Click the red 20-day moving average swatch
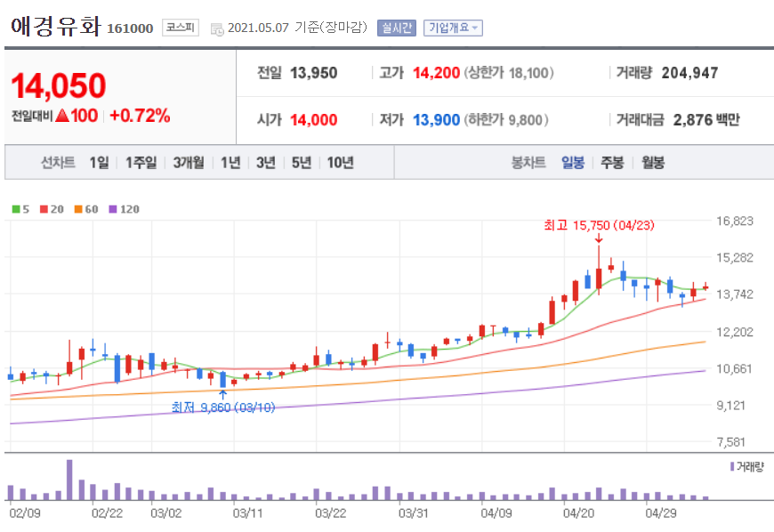 pyautogui.click(x=44, y=209)
